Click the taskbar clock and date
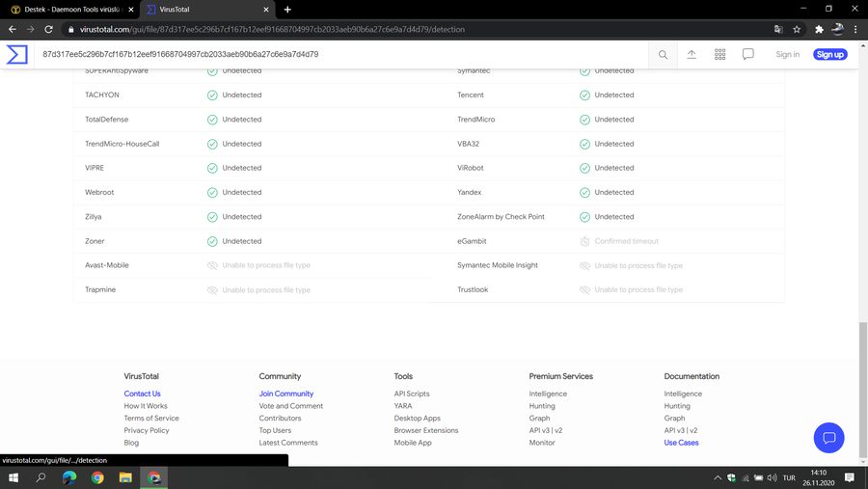Image resolution: width=868 pixels, height=489 pixels. [819, 477]
